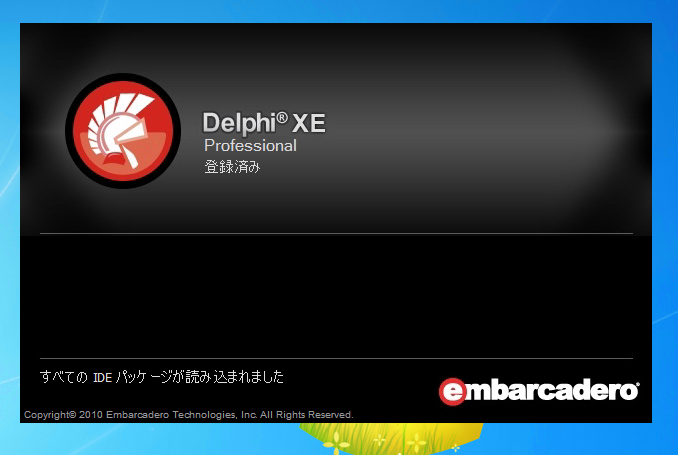Click the 'すべての IDE パッケージが読み込まれました' status message
This screenshot has width=678, height=455.
click(x=162, y=377)
